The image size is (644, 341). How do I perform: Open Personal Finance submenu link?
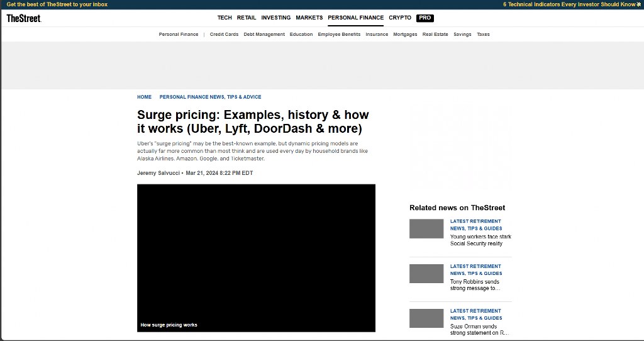(179, 35)
